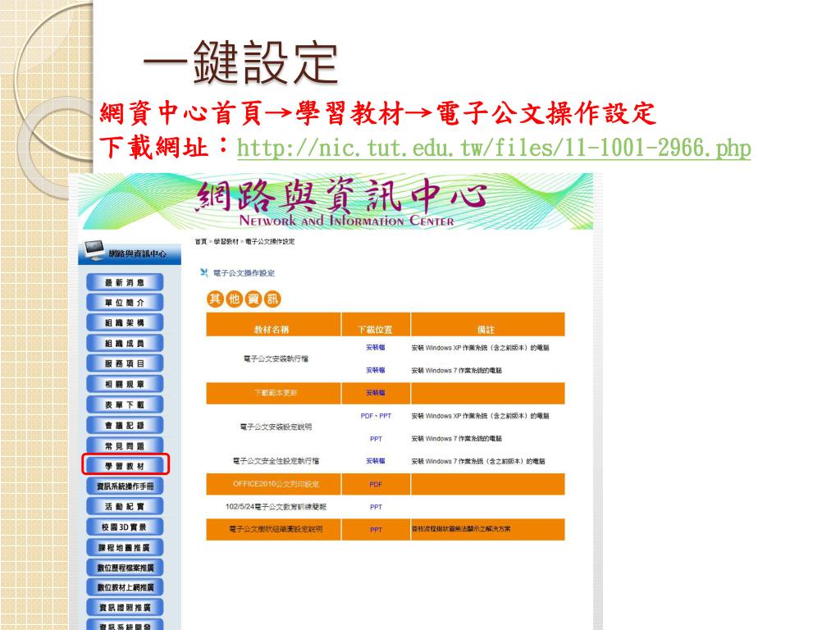This screenshot has width=840, height=630.
Task: Click the OFFICE2010公文列印設定 table cell
Action: coord(276,484)
